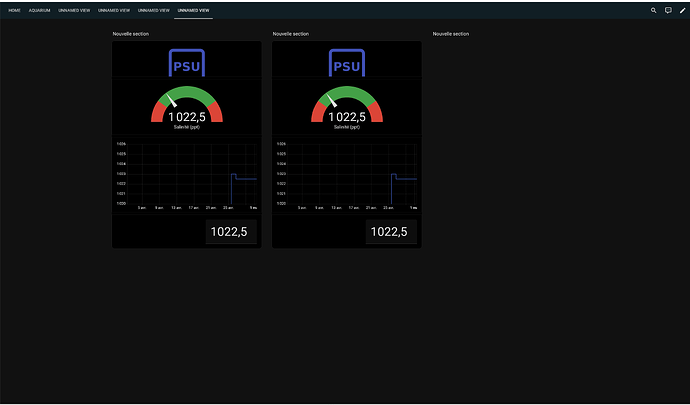Click the PSU icon in the middle card

[x=347, y=63]
